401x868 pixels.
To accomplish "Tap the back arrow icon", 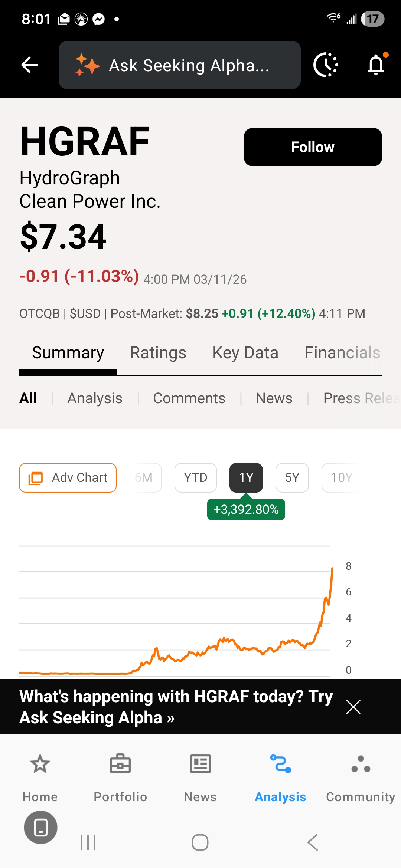I will (x=30, y=65).
